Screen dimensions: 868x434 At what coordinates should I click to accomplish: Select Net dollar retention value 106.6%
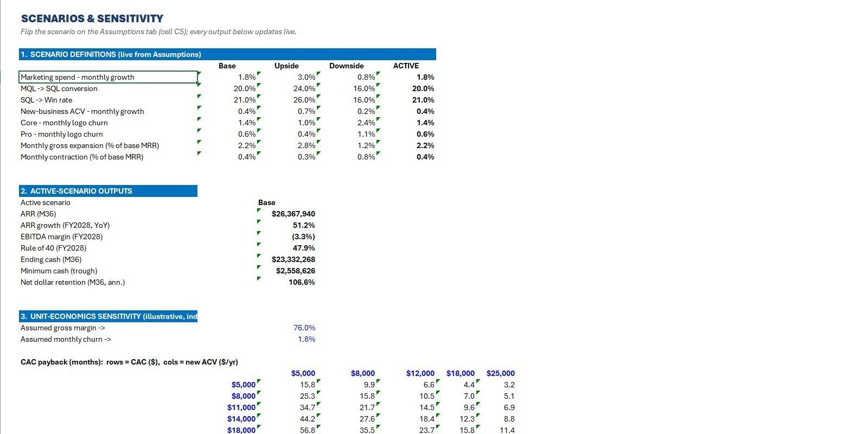click(x=302, y=282)
